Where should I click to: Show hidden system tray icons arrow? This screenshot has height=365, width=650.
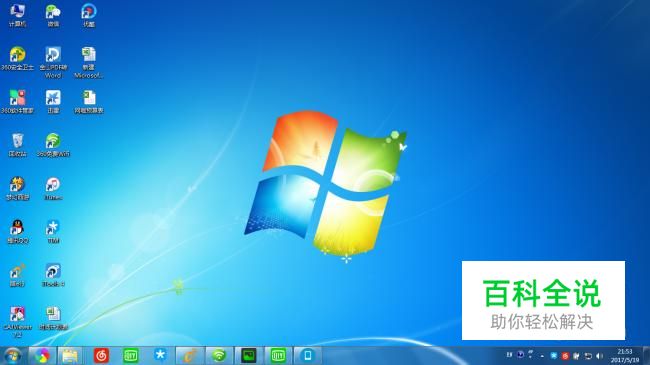[x=542, y=356]
